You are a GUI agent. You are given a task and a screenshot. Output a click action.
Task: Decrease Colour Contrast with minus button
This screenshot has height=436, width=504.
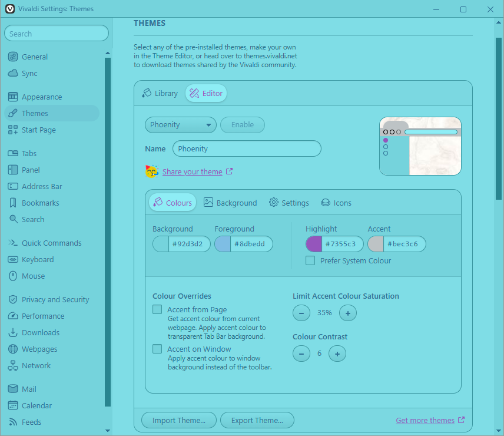pyautogui.click(x=301, y=354)
